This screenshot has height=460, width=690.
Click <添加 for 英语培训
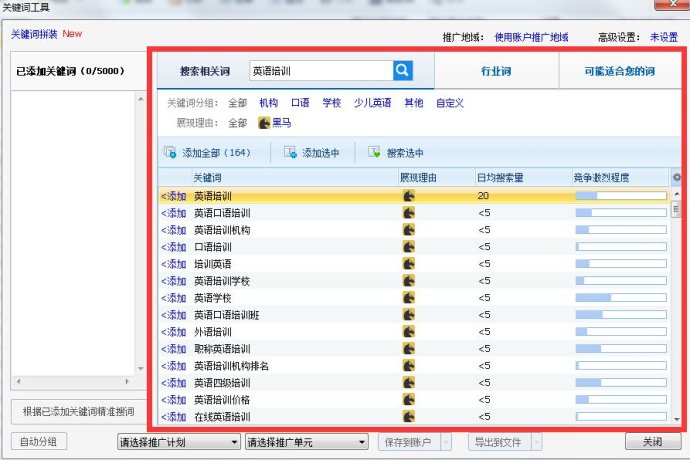click(x=174, y=196)
